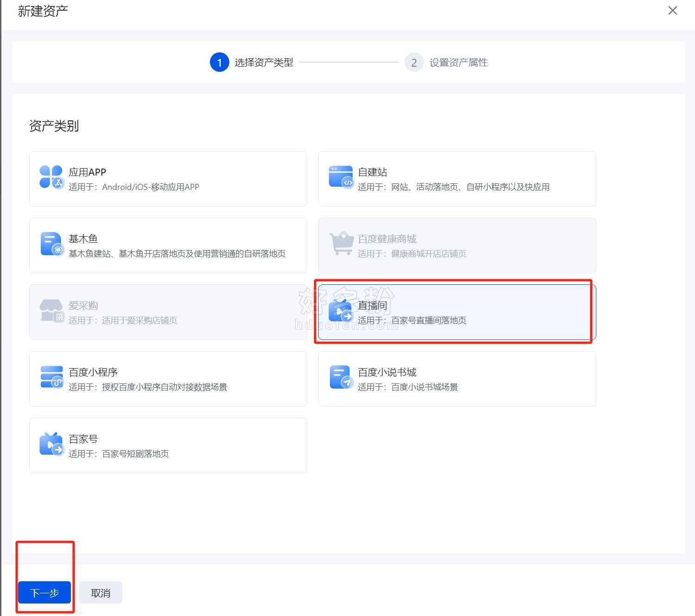The height and width of the screenshot is (616, 695).
Task: Choose the 百家号 asset title
Action: pyautogui.click(x=83, y=439)
